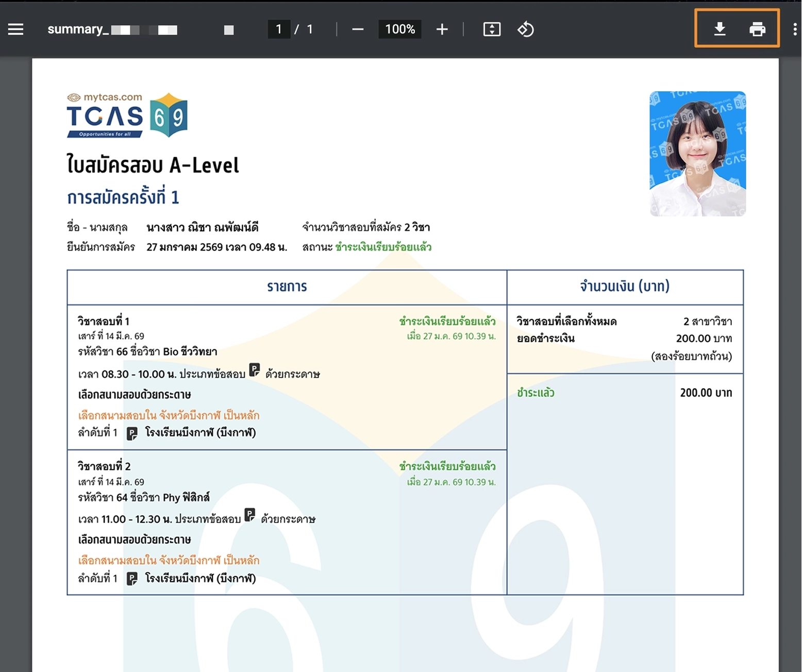Click the paper icon beside subject 2 school name
This screenshot has width=802, height=672.
pyautogui.click(x=132, y=579)
